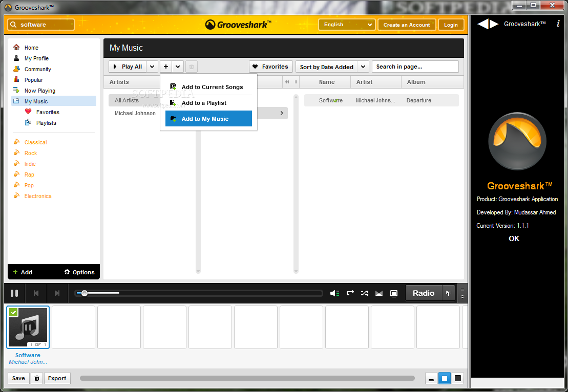Expand Play All dropdown arrow
Viewport: 568px width, 392px height.
152,67
